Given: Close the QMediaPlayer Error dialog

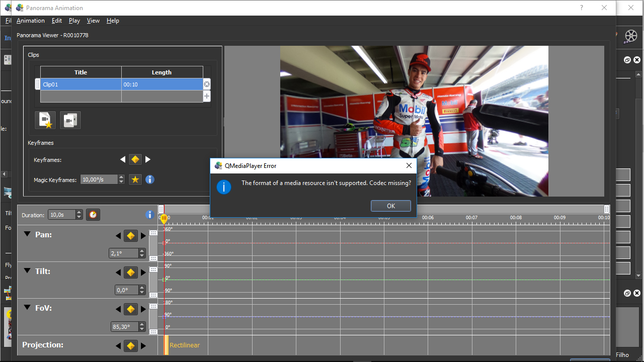Looking at the screenshot, I should pyautogui.click(x=409, y=165).
